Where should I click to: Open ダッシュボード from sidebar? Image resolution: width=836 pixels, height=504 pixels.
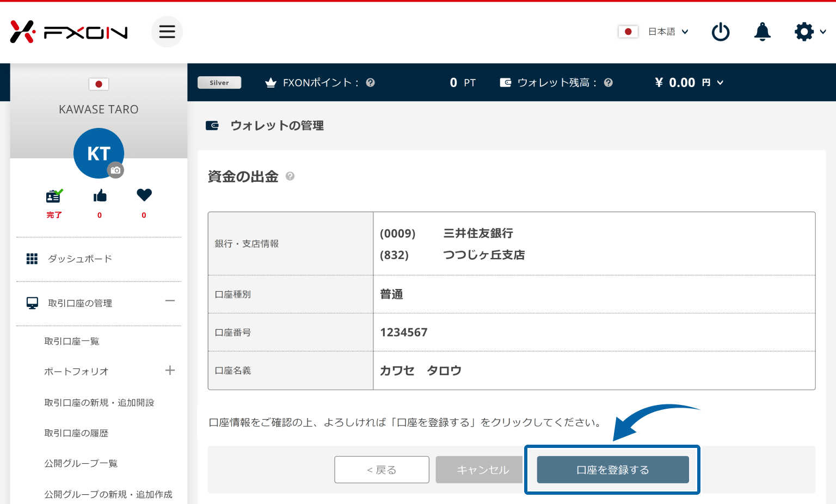click(79, 259)
